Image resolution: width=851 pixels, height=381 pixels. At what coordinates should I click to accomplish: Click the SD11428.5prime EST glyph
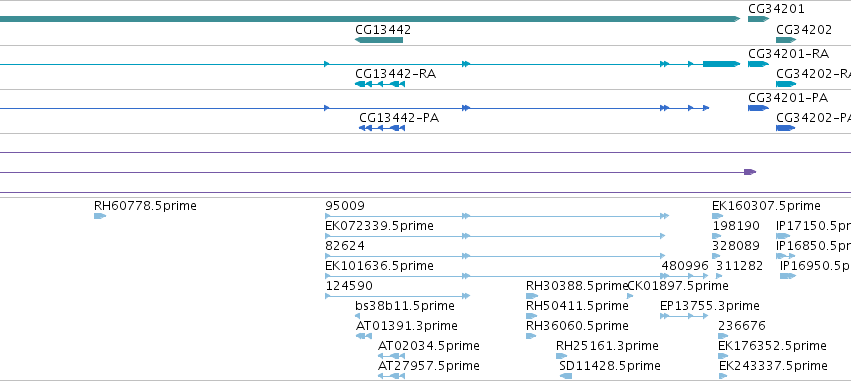point(566,376)
